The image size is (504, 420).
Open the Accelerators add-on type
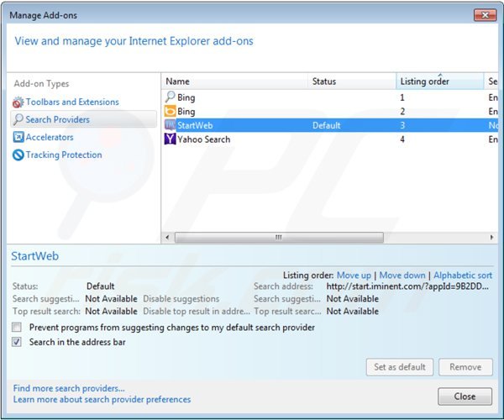pyautogui.click(x=50, y=137)
